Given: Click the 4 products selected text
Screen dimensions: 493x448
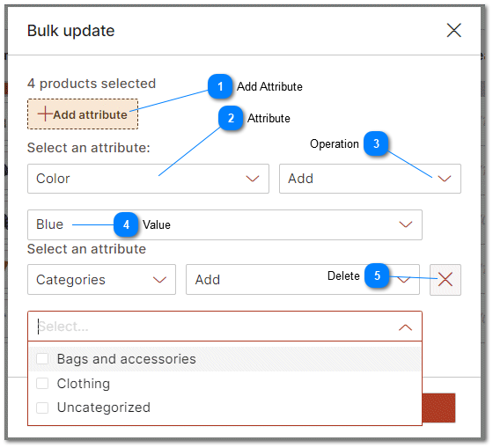Looking at the screenshot, I should coord(92,84).
